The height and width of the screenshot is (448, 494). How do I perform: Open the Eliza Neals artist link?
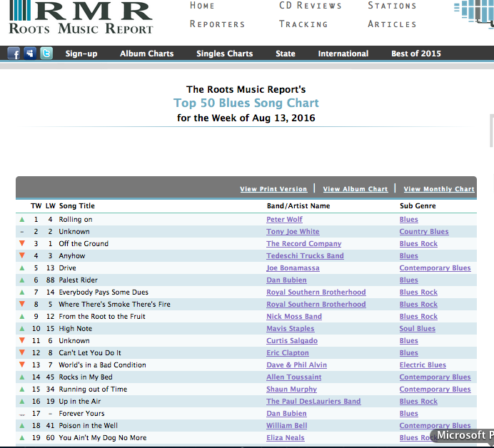pyautogui.click(x=286, y=437)
